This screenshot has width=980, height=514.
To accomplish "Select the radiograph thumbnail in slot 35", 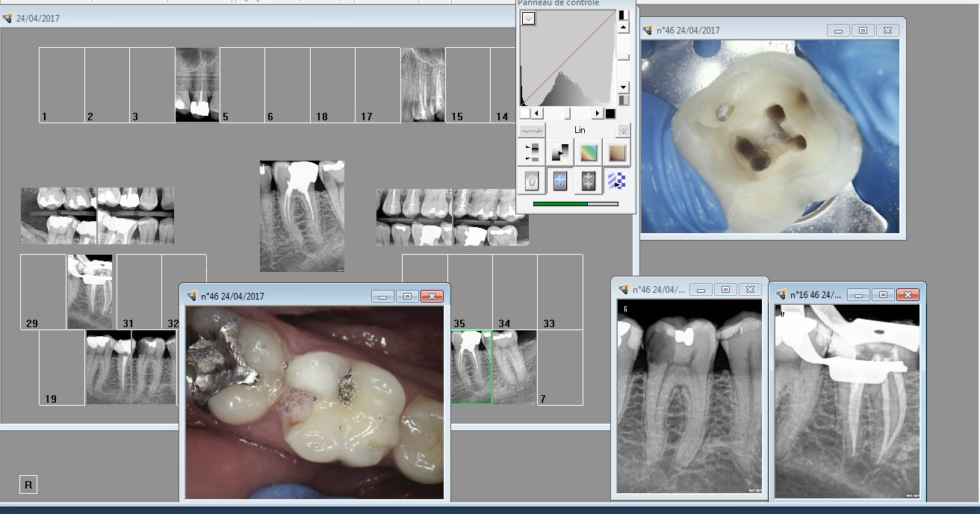I will pyautogui.click(x=471, y=366).
